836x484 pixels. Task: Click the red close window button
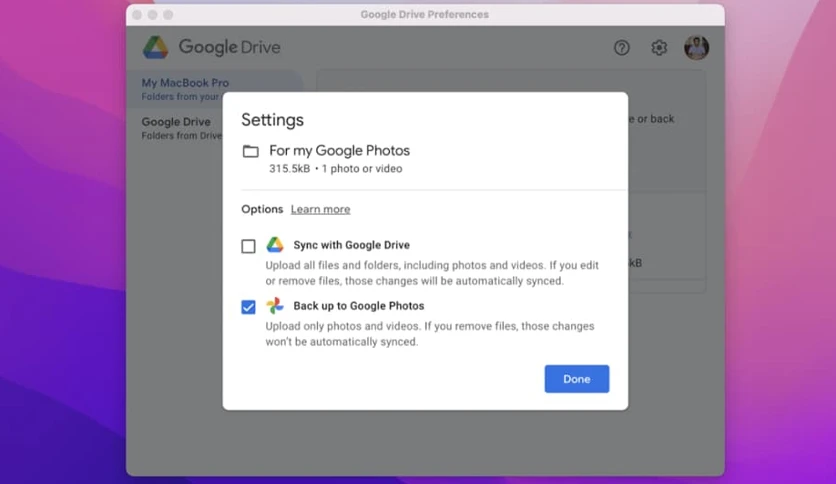(137, 14)
